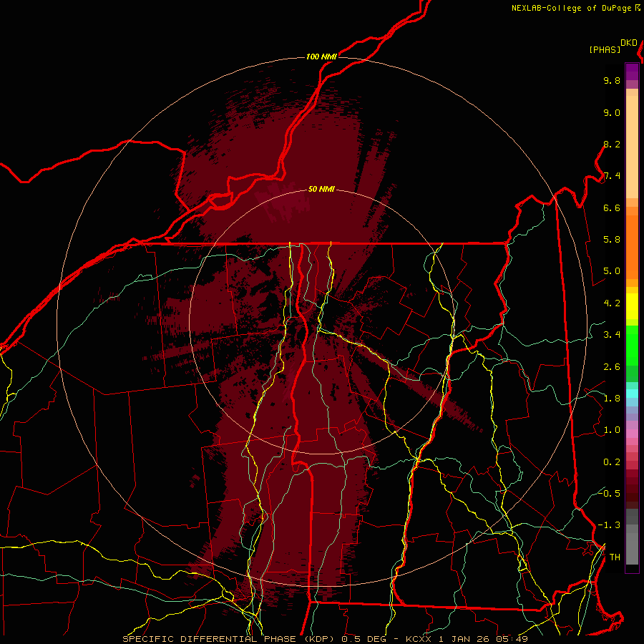
Task: Click the yellow segment of the color bar
Action: pyautogui.click(x=632, y=306)
